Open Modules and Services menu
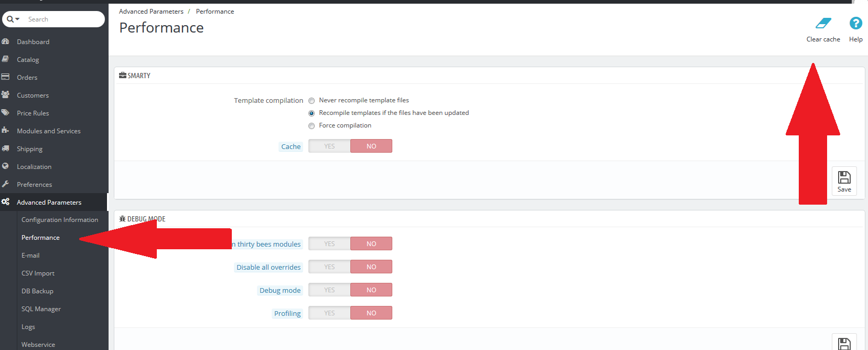This screenshot has width=868, height=350. click(48, 131)
